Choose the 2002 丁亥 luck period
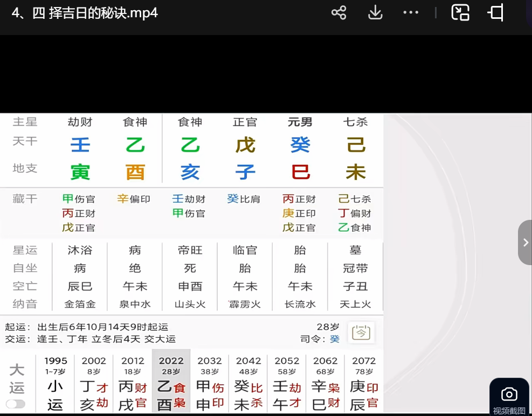 [94, 383]
